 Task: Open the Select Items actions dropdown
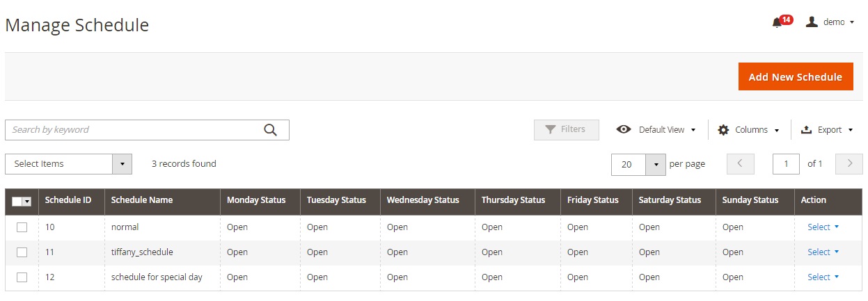68,164
